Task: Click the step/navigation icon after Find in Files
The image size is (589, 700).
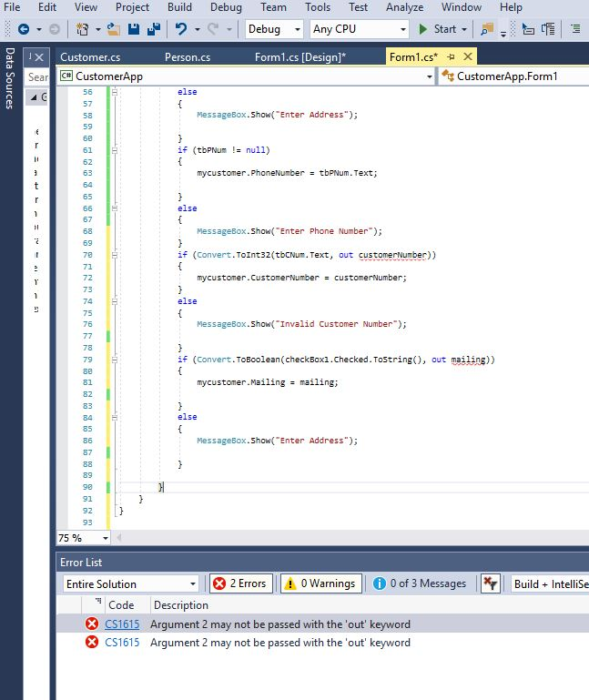Action: [528, 29]
